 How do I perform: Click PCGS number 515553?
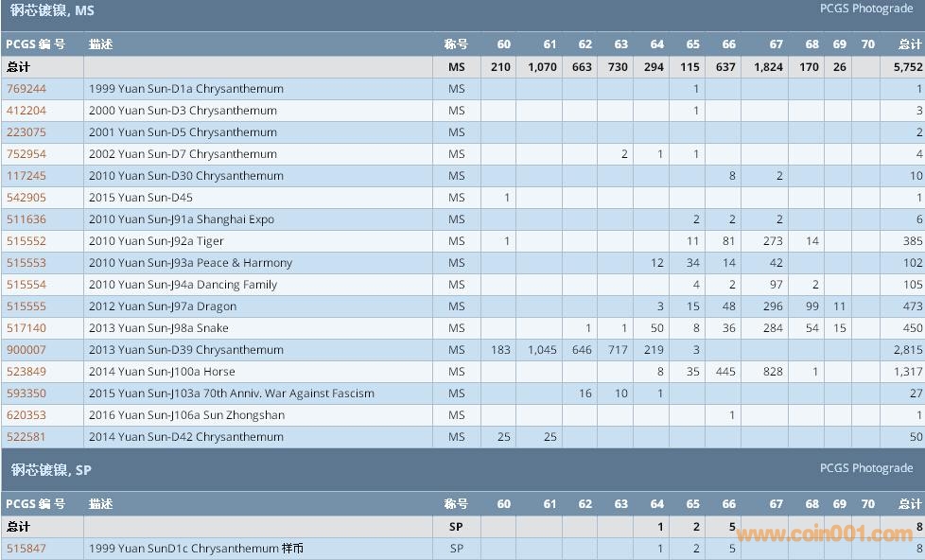click(26, 263)
